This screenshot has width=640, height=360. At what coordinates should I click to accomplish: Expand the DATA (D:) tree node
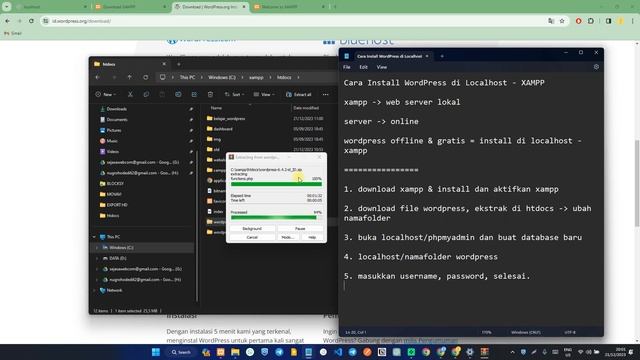[97, 258]
